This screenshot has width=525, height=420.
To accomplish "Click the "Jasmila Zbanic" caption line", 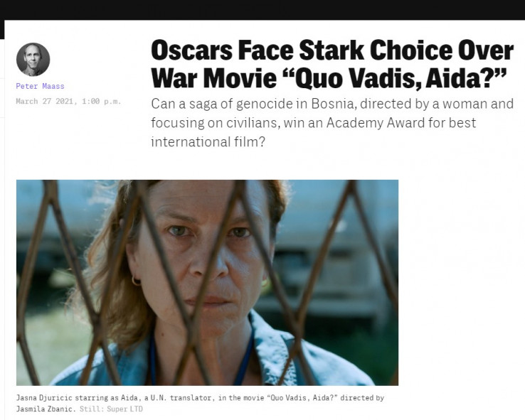I will pyautogui.click(x=44, y=409).
